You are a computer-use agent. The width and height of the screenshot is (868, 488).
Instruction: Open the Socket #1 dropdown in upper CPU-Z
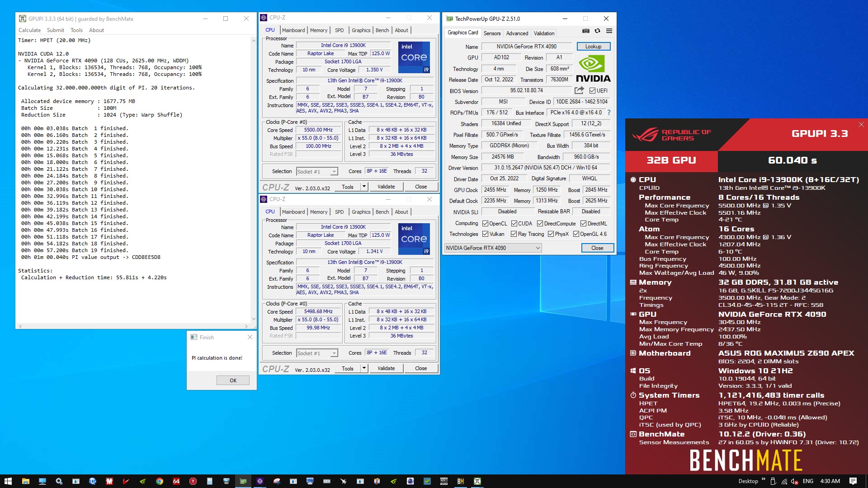click(317, 172)
